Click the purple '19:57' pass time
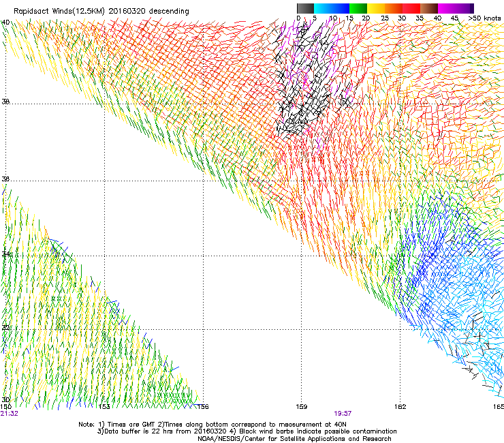Image resolution: width=504 pixels, height=443 pixels. pyautogui.click(x=343, y=414)
